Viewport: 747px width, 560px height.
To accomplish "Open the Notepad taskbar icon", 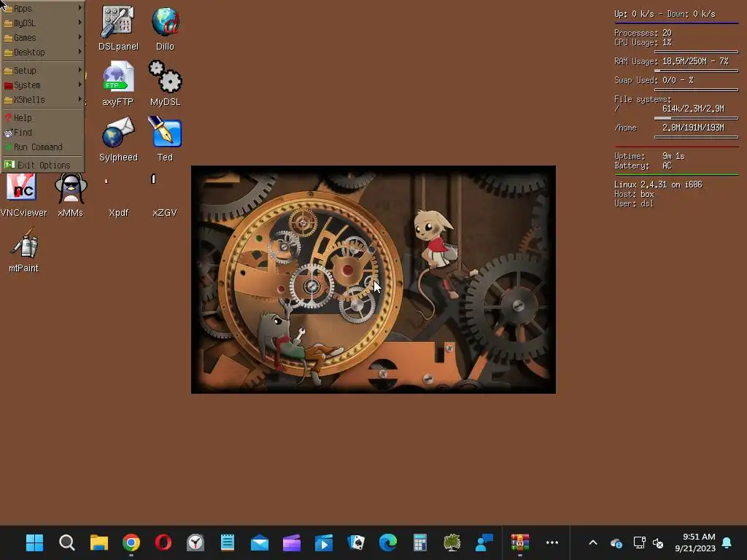I will point(228,542).
